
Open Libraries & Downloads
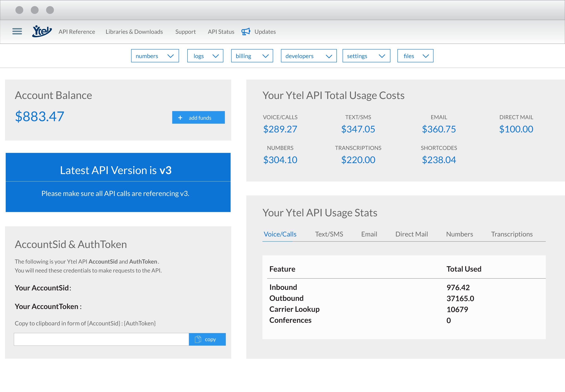tap(134, 31)
